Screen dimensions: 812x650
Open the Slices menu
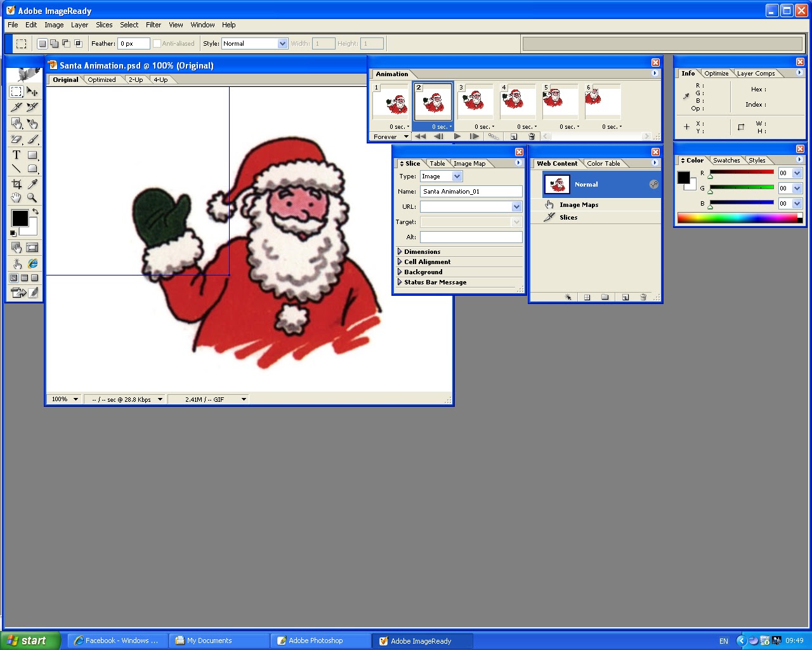coord(104,25)
